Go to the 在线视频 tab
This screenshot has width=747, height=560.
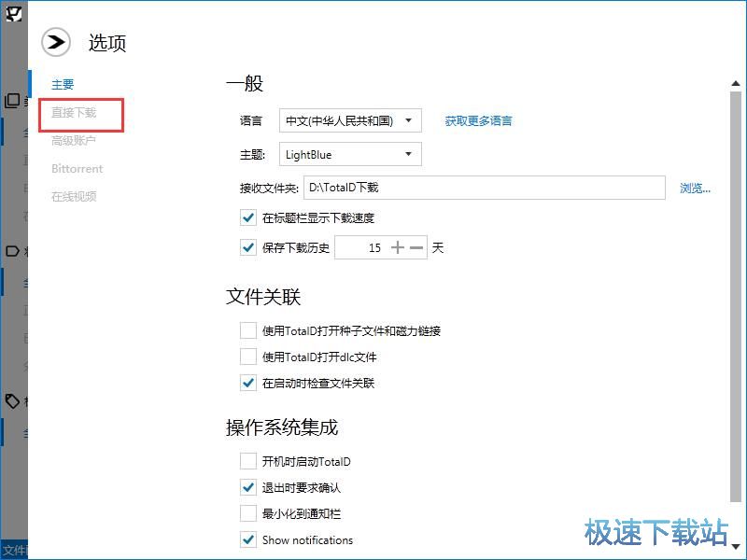[x=74, y=196]
